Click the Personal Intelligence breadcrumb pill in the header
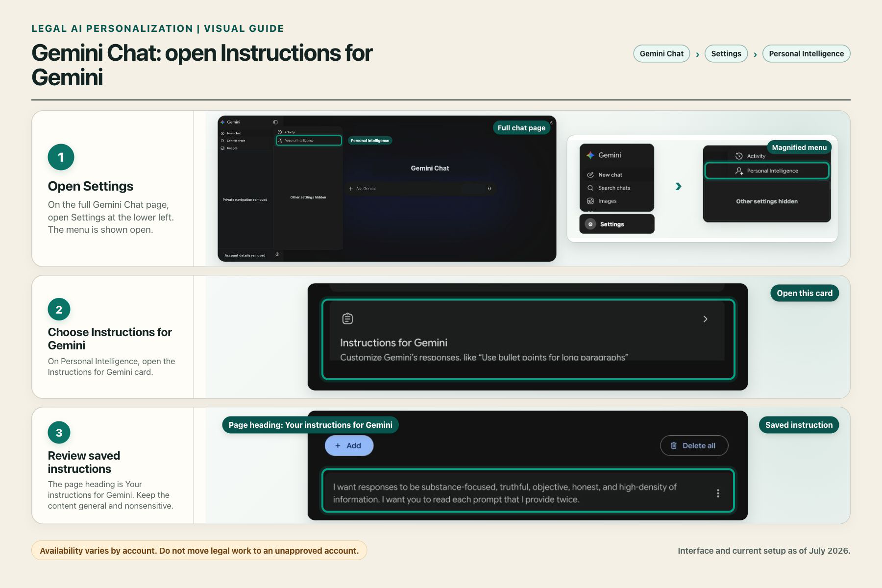The height and width of the screenshot is (588, 882). 806,54
